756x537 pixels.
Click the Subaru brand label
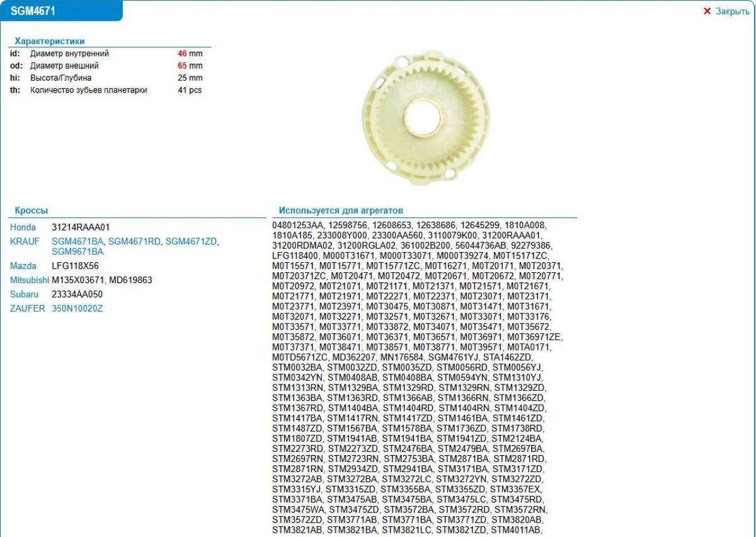pyautogui.click(x=24, y=294)
